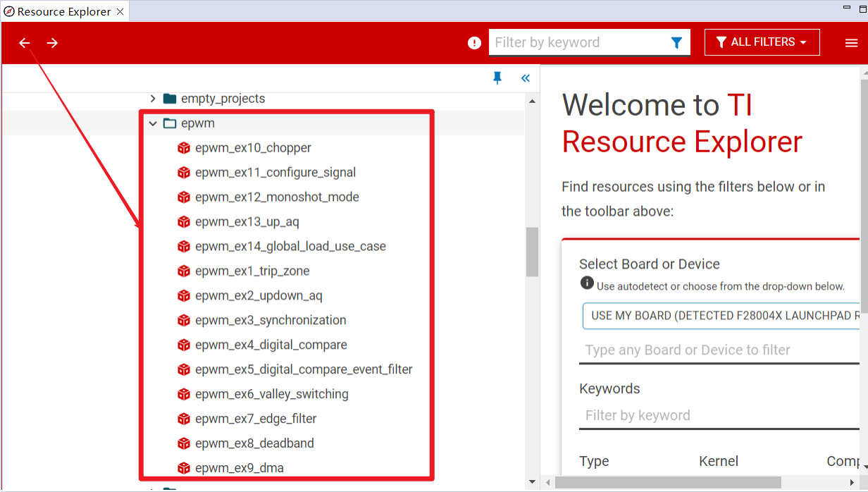This screenshot has width=868, height=492.
Task: Open epwm_ex8_deadband example
Action: point(254,444)
